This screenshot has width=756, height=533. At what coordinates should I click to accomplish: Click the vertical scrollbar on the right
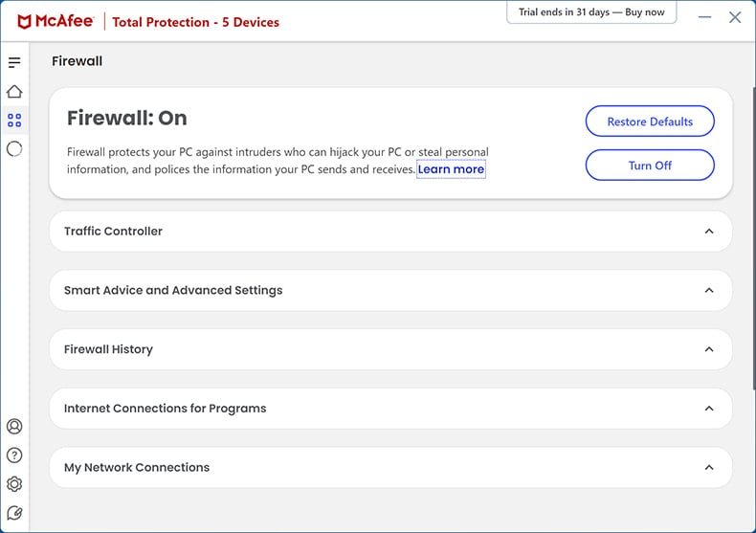tap(753, 238)
